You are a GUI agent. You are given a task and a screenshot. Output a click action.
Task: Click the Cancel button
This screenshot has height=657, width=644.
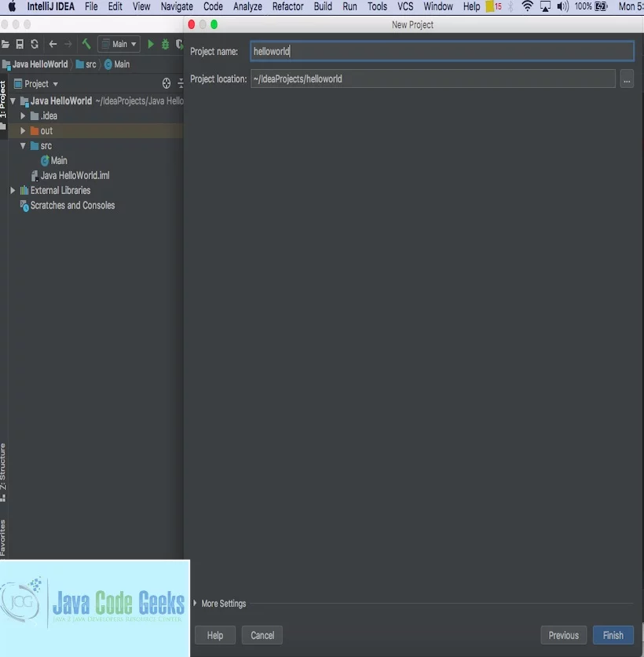click(x=262, y=635)
